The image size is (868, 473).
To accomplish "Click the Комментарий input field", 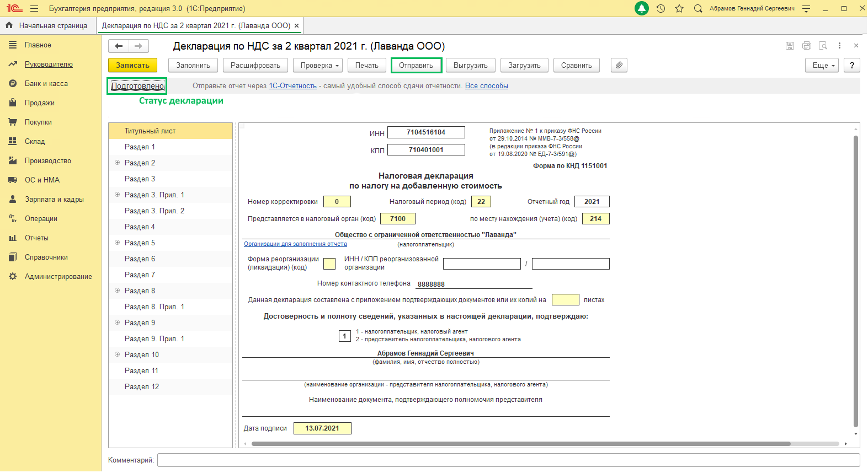I will (x=508, y=460).
